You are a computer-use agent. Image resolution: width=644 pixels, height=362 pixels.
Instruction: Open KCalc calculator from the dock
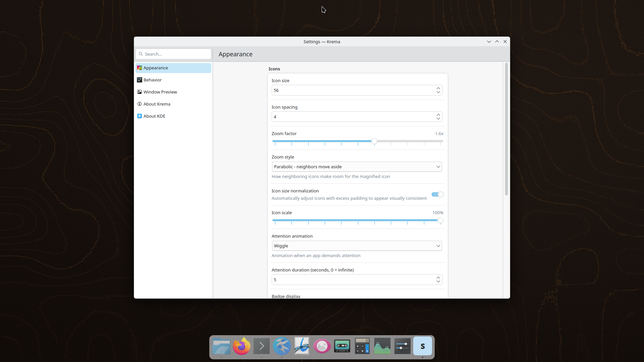click(x=362, y=346)
